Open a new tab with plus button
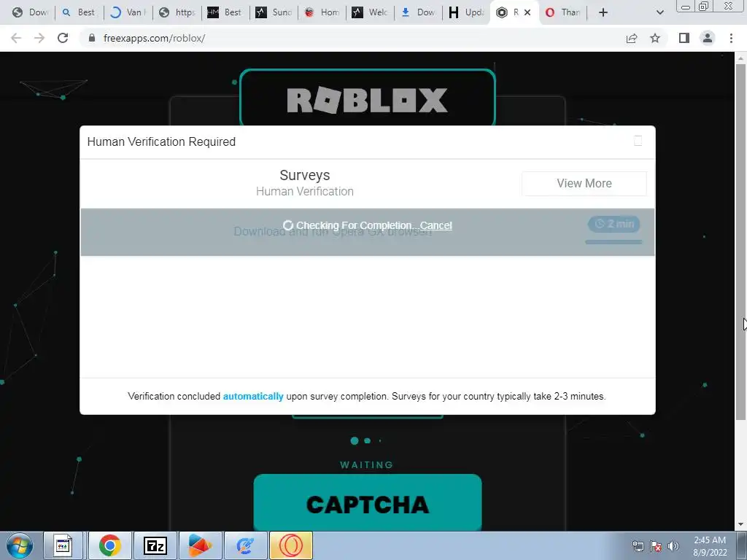 pyautogui.click(x=603, y=12)
